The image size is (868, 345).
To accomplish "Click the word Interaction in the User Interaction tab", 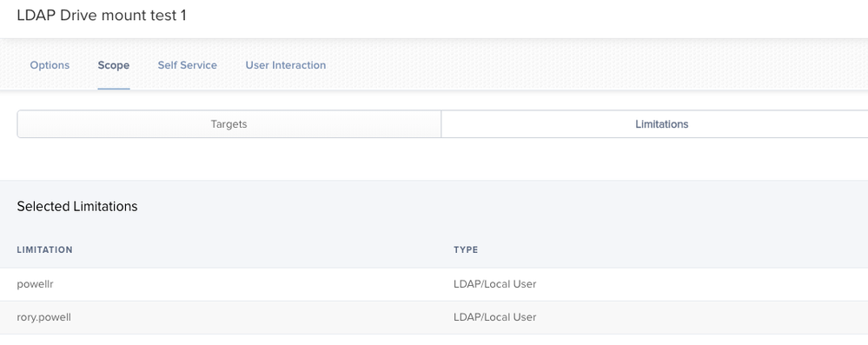I will click(301, 65).
